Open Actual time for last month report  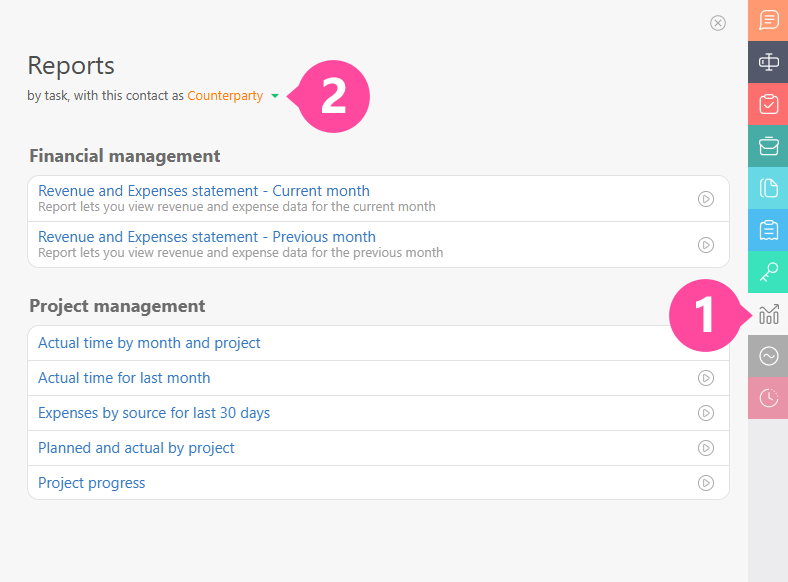(124, 378)
